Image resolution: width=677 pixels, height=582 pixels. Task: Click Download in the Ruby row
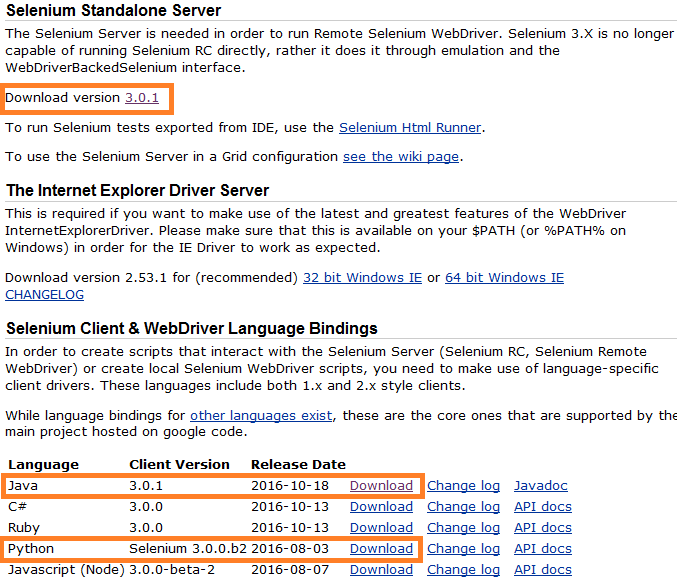coord(381,528)
